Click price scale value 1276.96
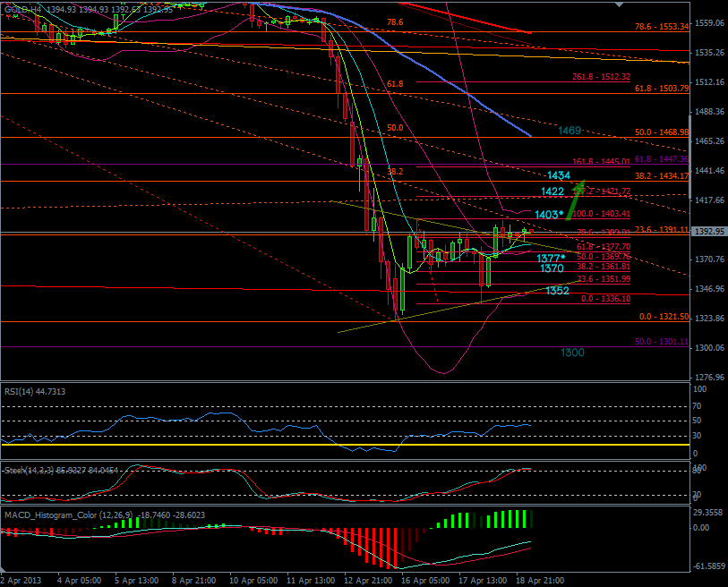 click(x=709, y=378)
